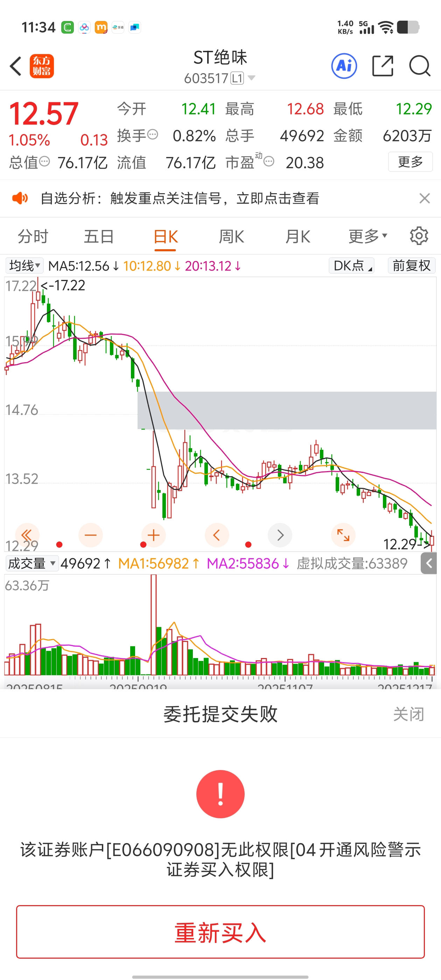Tap 更多 button in quote panel
Viewport: 441px width, 980px height.
point(410,162)
